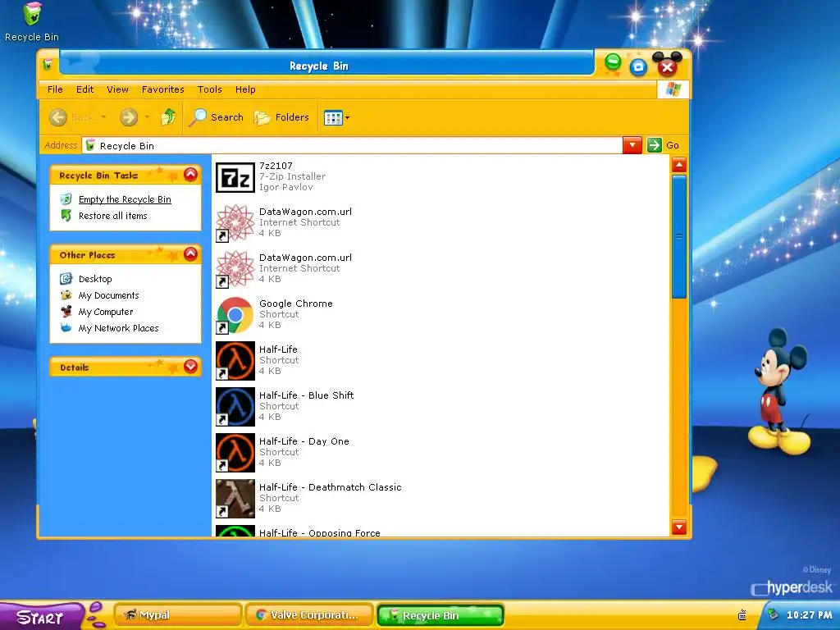Toggle the Folders pane button

pyautogui.click(x=281, y=117)
